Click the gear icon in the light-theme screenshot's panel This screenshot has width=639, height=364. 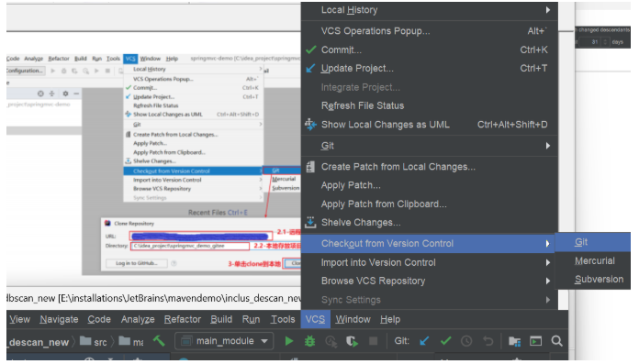(x=65, y=94)
